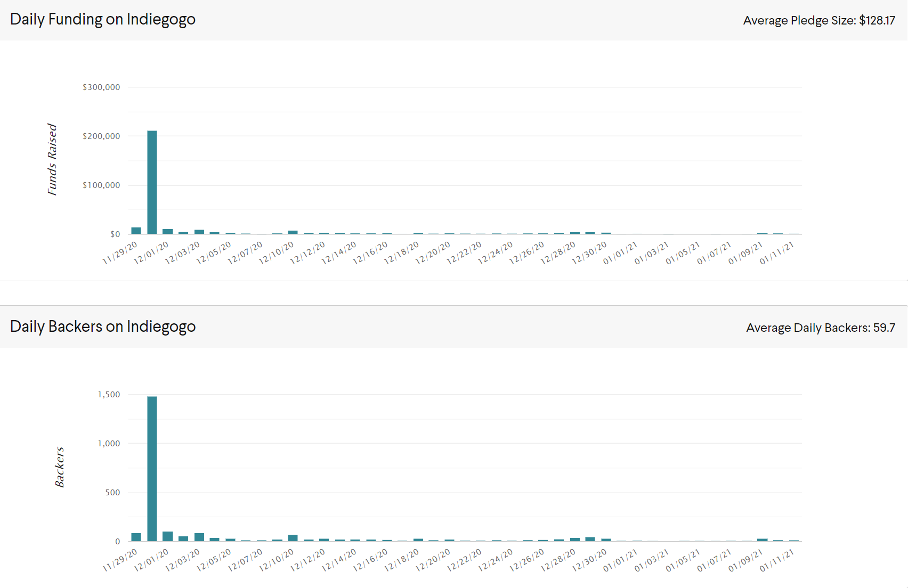Click the 12/10/20 bar in Daily Funding chart
The image size is (908, 588).
coord(293,232)
